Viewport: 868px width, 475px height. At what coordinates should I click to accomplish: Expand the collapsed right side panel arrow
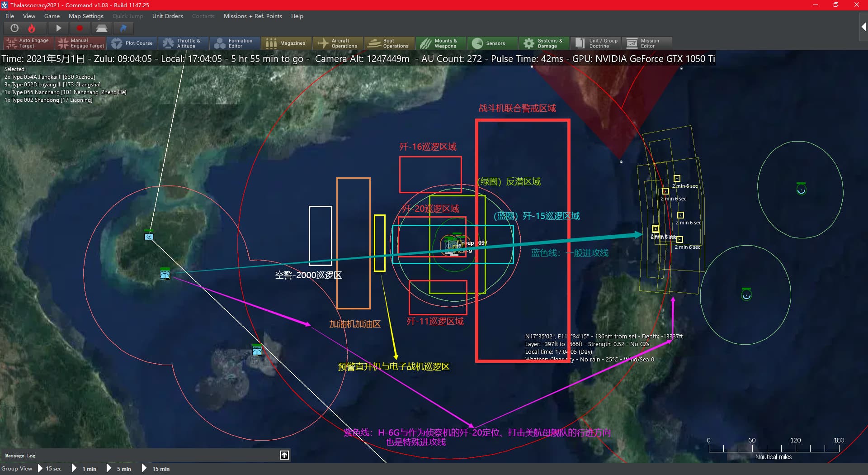[863, 27]
